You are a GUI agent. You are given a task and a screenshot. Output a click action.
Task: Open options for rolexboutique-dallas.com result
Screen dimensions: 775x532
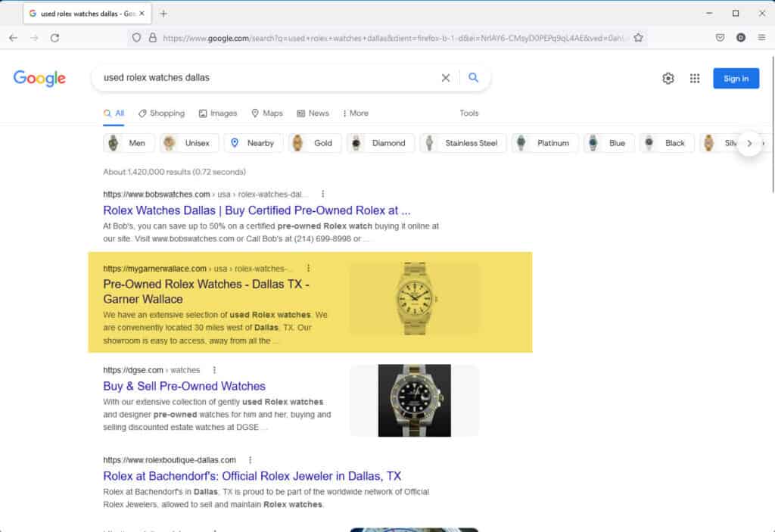250,460
